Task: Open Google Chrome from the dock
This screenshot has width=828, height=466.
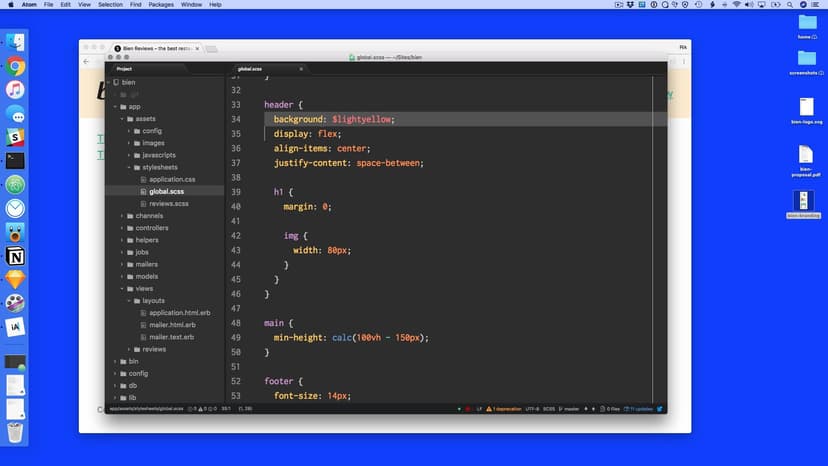Action: [x=15, y=66]
